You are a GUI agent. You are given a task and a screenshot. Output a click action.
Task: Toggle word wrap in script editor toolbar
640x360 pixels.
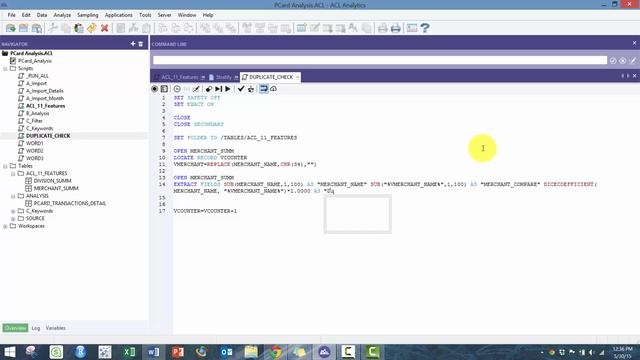[264, 89]
